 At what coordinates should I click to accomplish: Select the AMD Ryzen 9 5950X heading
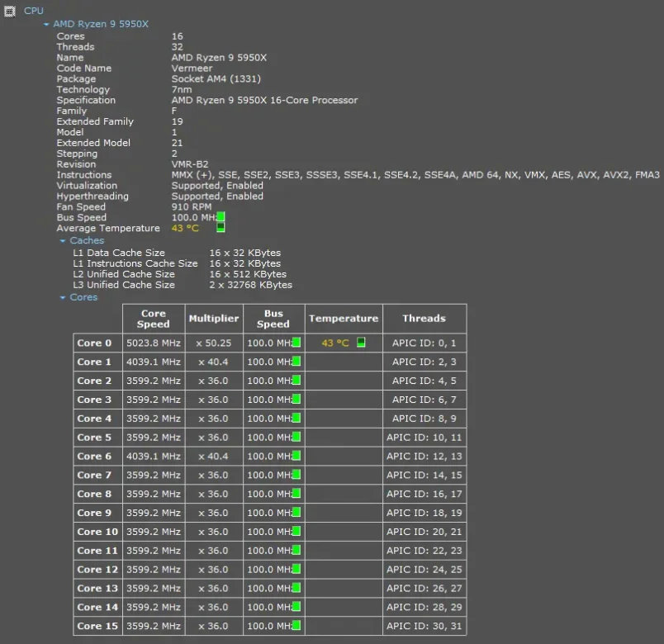point(101,24)
